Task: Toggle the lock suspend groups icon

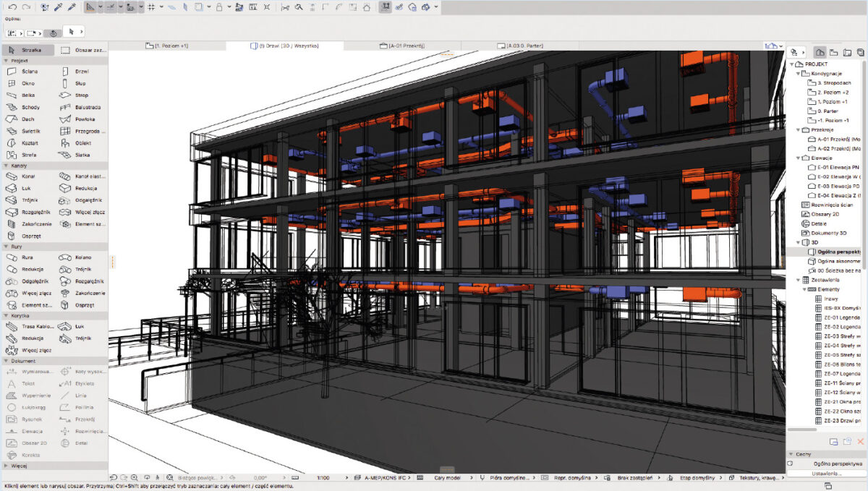Action: [219, 7]
